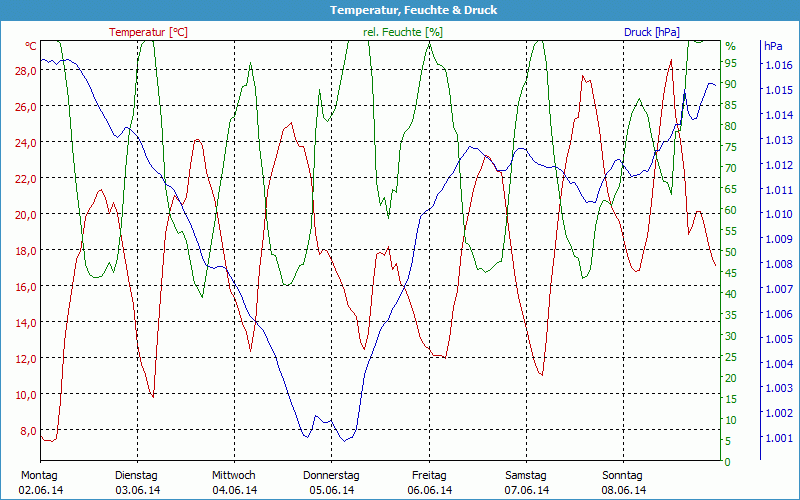Click the '1.005' pressure axis value
Viewport: 800px width, 500px height.
pyautogui.click(x=779, y=339)
